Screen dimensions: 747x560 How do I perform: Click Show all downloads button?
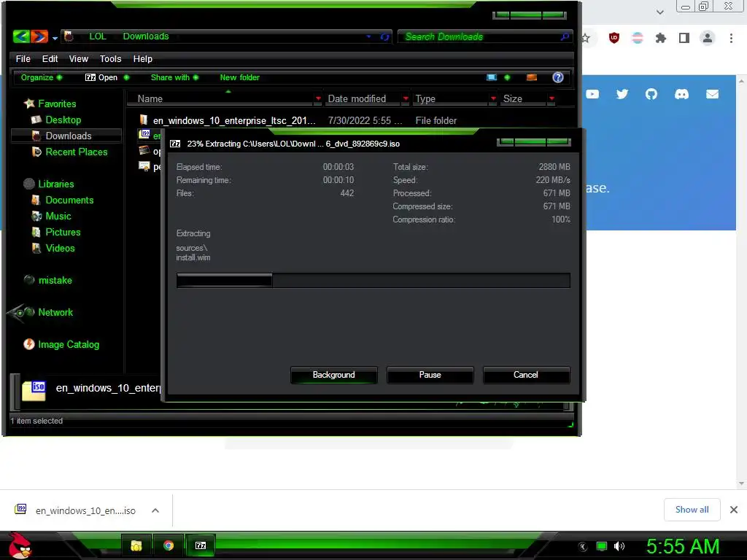692,510
